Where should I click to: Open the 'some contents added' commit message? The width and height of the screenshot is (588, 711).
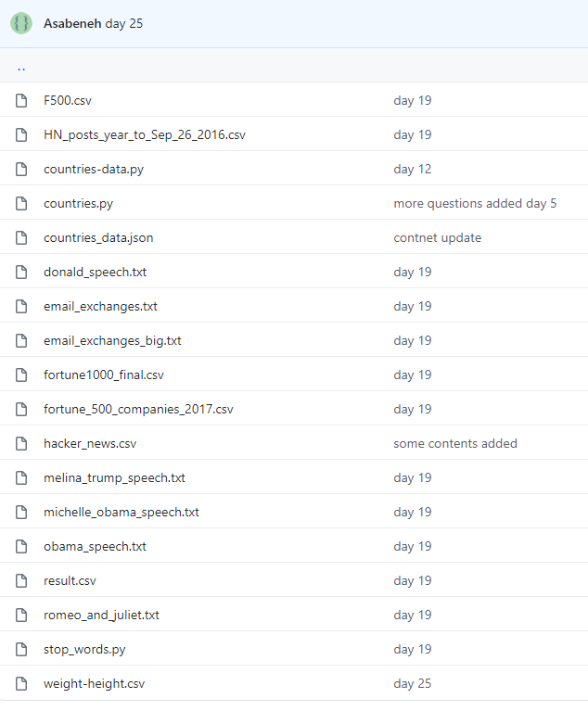tap(455, 443)
